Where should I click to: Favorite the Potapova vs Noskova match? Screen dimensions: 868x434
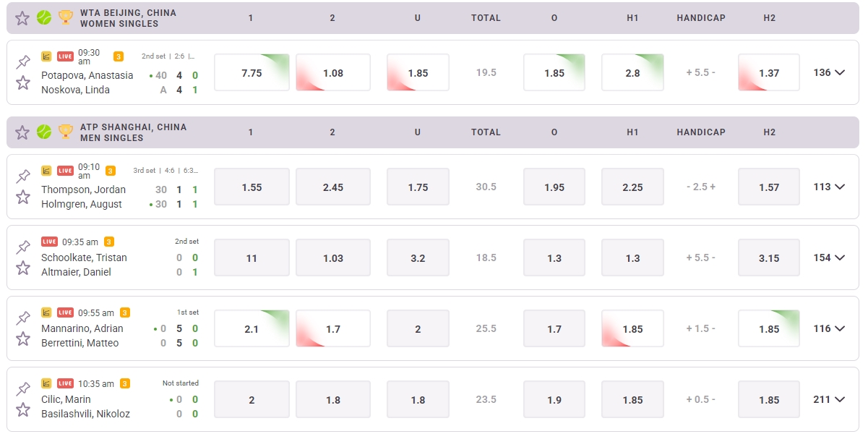point(22,81)
